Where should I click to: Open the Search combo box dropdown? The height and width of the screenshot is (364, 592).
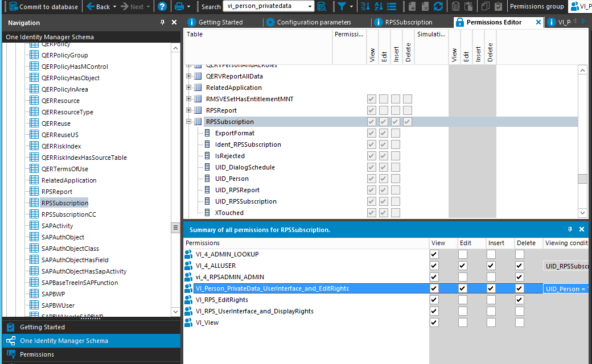point(310,6)
